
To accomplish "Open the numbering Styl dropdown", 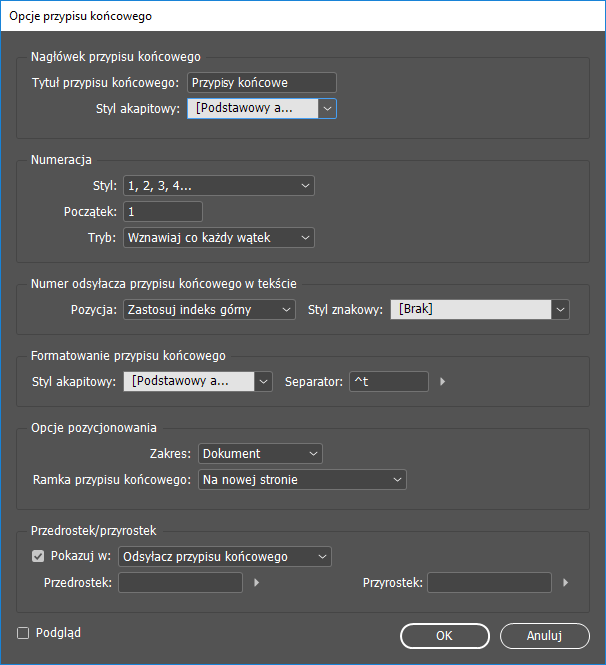I will 219,186.
